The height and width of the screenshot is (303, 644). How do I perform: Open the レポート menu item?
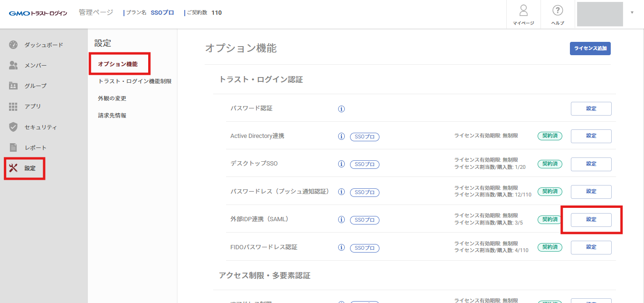tap(36, 147)
